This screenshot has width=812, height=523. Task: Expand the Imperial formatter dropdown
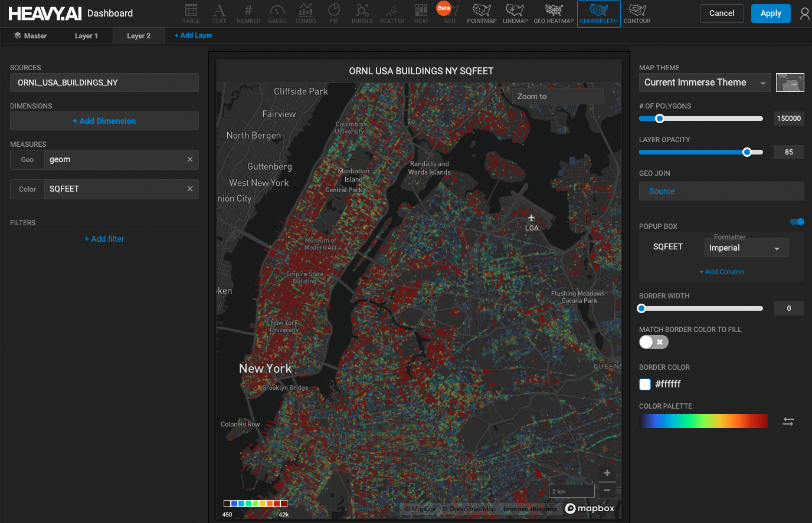(746, 248)
